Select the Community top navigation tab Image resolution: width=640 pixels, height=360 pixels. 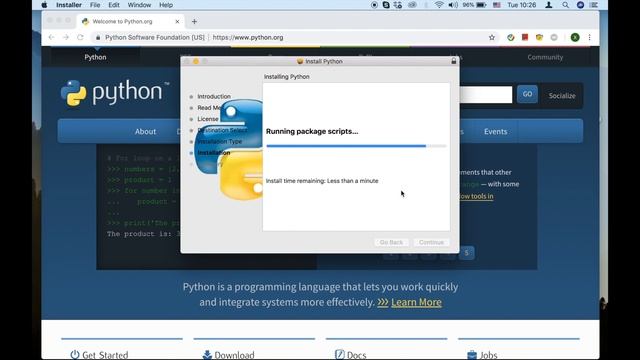point(545,57)
